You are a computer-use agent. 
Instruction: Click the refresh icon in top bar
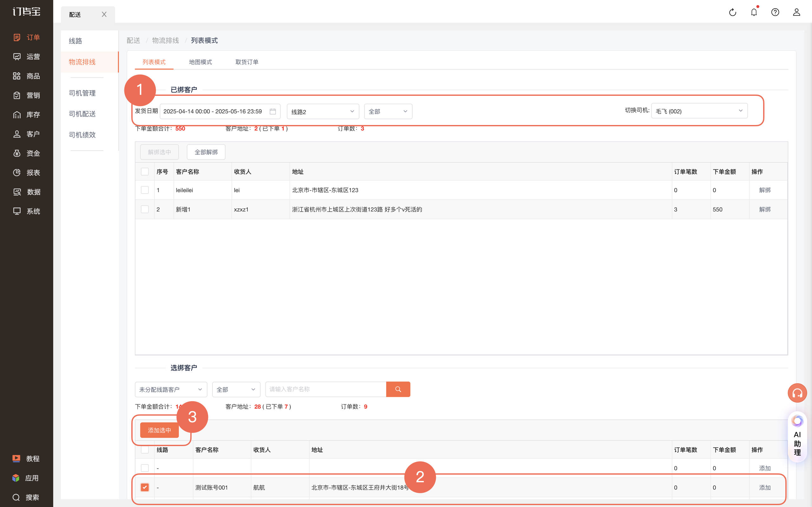pyautogui.click(x=733, y=12)
